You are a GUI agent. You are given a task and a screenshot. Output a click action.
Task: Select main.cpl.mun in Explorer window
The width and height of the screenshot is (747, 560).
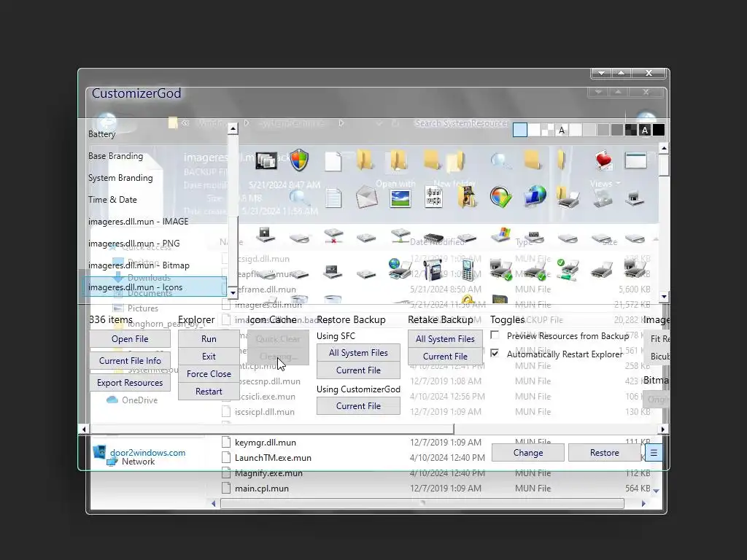click(x=262, y=488)
